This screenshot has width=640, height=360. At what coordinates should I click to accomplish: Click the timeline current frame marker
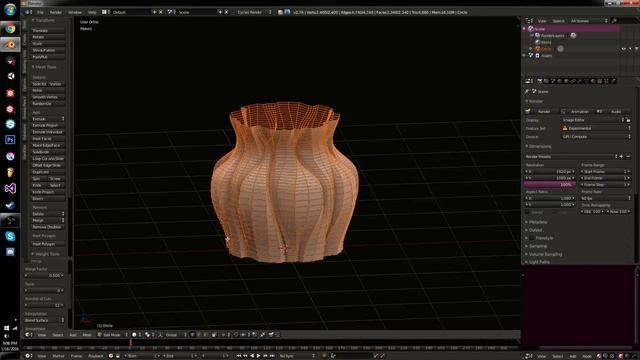[x=131, y=344]
